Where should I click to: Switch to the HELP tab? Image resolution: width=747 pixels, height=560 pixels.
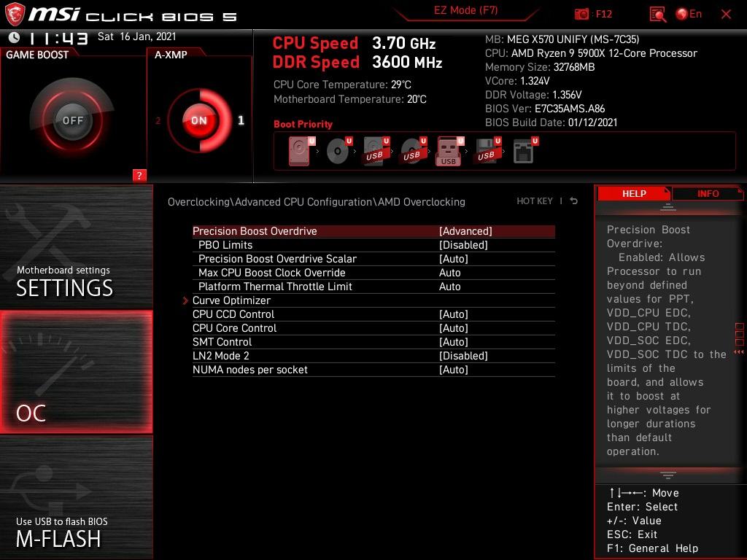point(634,193)
